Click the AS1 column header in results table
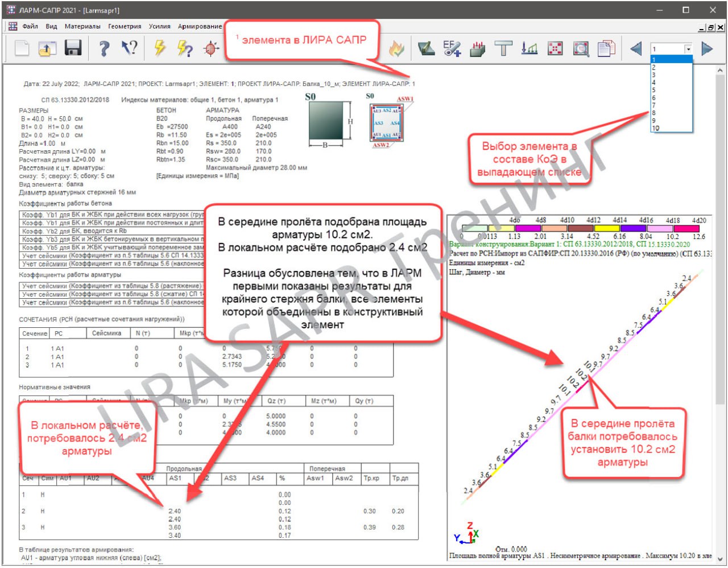Screen dimensions: 728x568 pyautogui.click(x=175, y=479)
